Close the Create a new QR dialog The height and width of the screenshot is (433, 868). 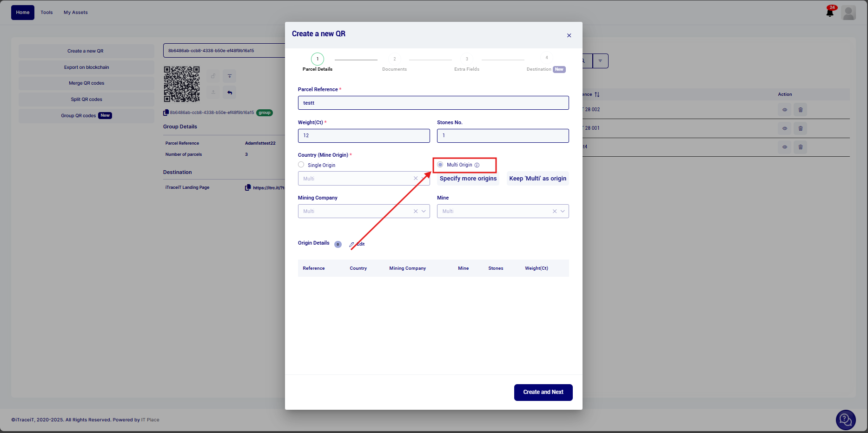point(569,35)
